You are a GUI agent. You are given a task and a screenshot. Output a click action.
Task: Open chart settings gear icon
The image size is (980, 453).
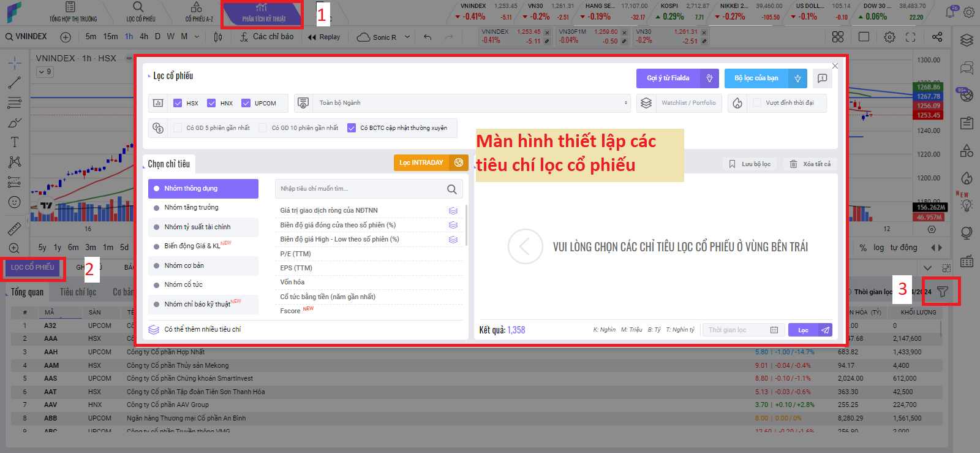click(x=889, y=37)
